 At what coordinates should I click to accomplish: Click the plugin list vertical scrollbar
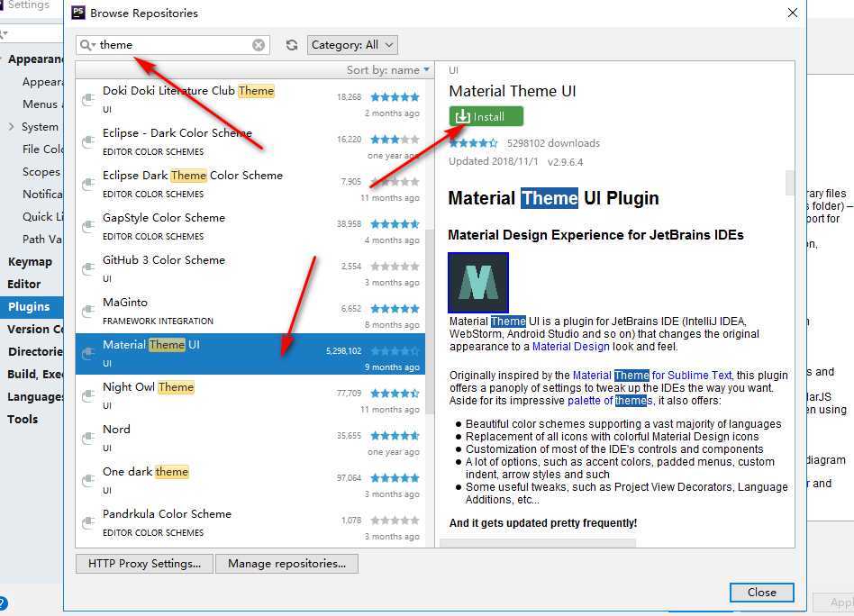click(x=430, y=322)
